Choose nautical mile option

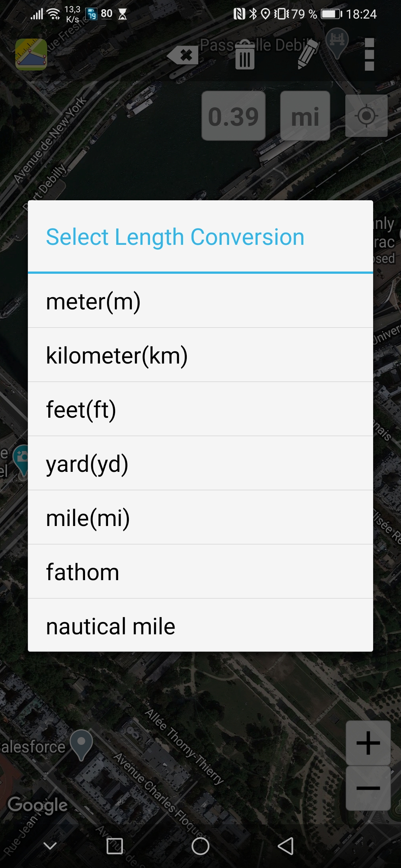click(200, 625)
